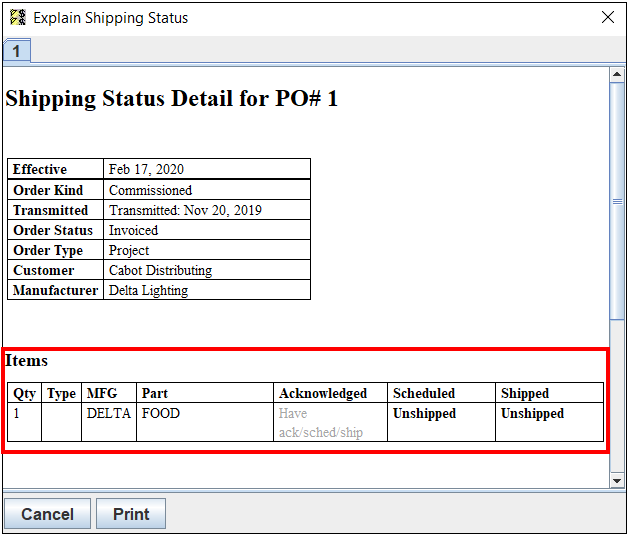This screenshot has height=539, width=632.
Task: Click the Explain Shipping Status window icon
Action: 18,18
